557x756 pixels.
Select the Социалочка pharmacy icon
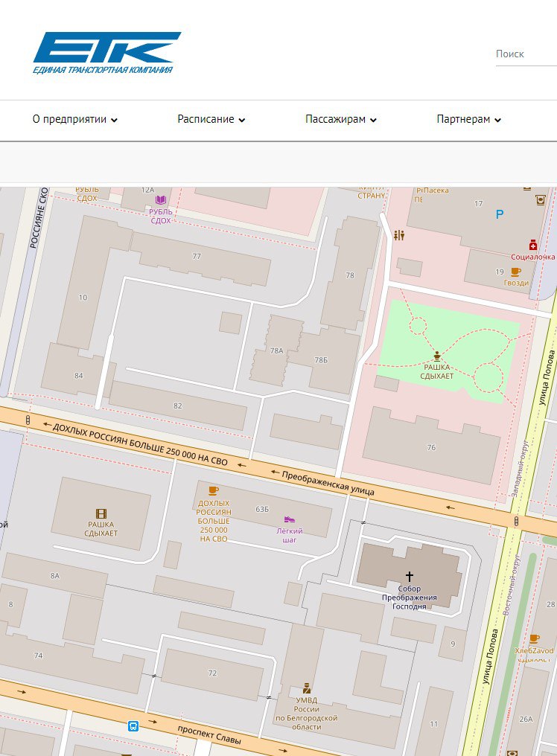click(x=533, y=244)
